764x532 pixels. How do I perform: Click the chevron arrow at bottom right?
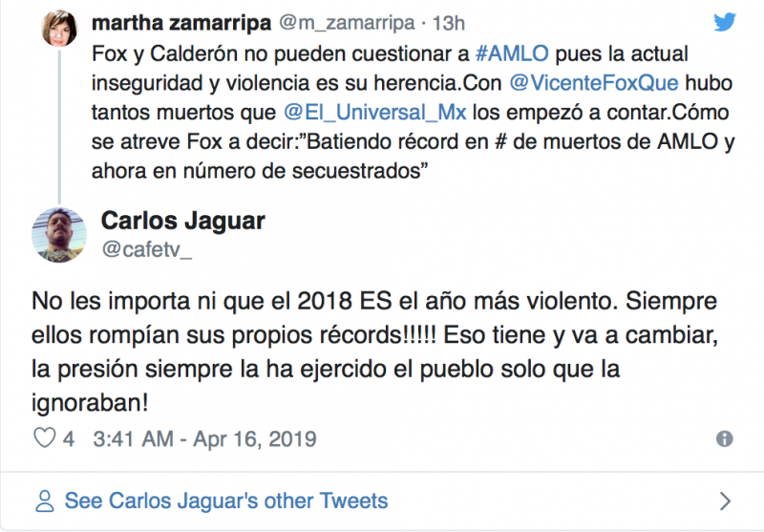tap(725, 500)
